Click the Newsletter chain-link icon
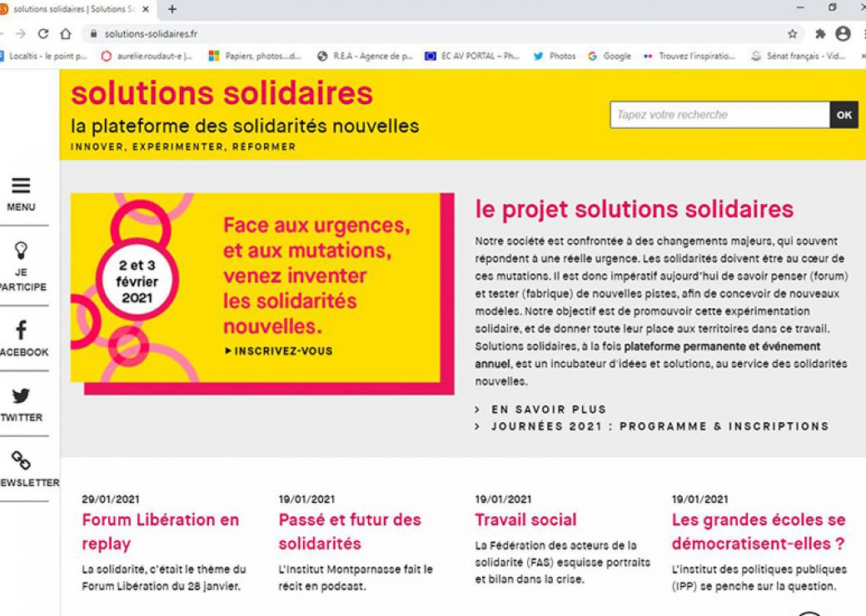 21,460
